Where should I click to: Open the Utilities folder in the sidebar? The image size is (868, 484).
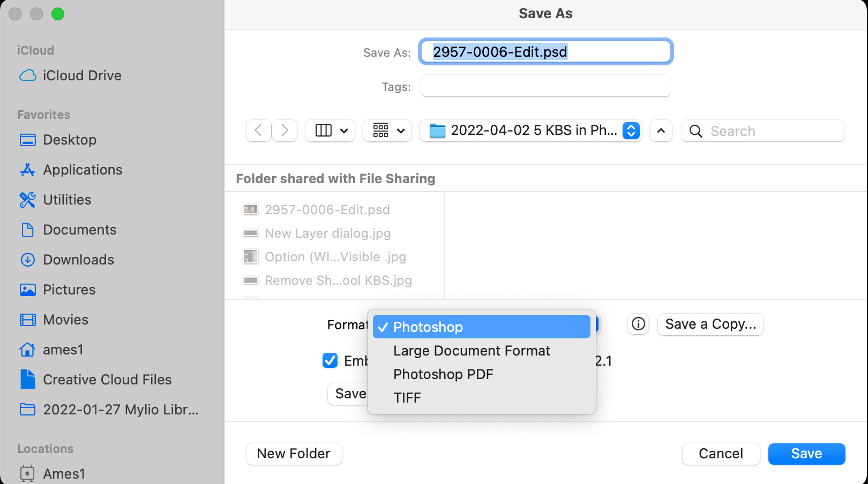tap(67, 200)
